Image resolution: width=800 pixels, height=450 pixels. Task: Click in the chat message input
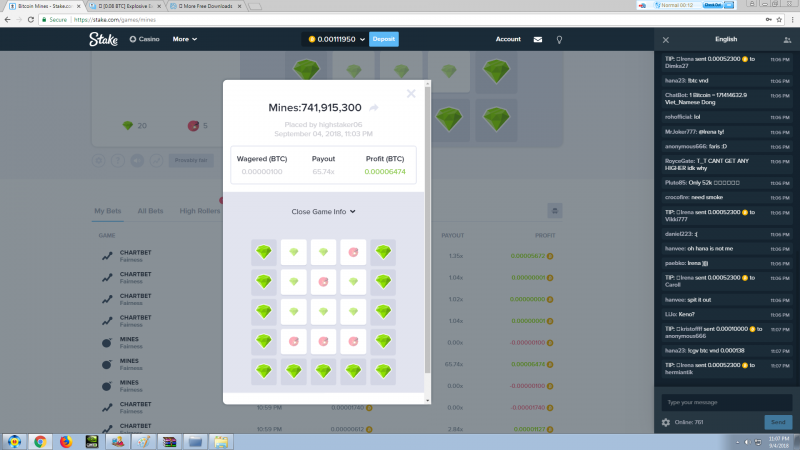[x=727, y=402]
